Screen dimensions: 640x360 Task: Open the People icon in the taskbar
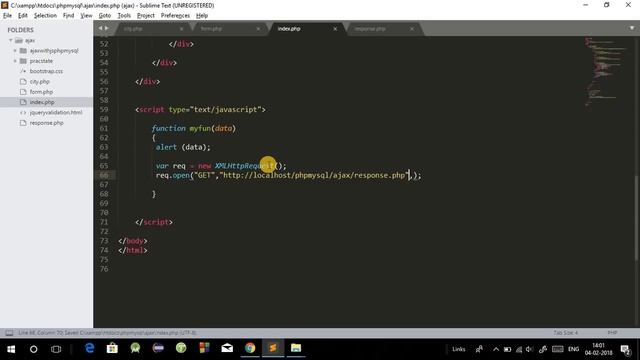(x=479, y=349)
